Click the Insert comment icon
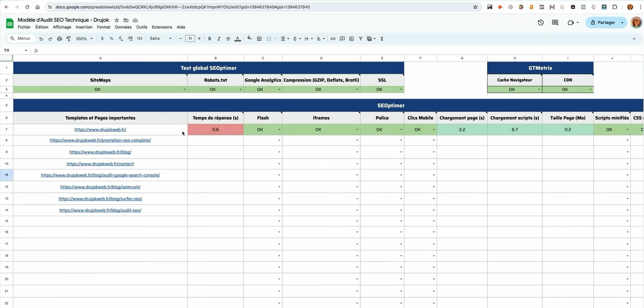Viewport: 644px width, 308px height. click(342, 39)
